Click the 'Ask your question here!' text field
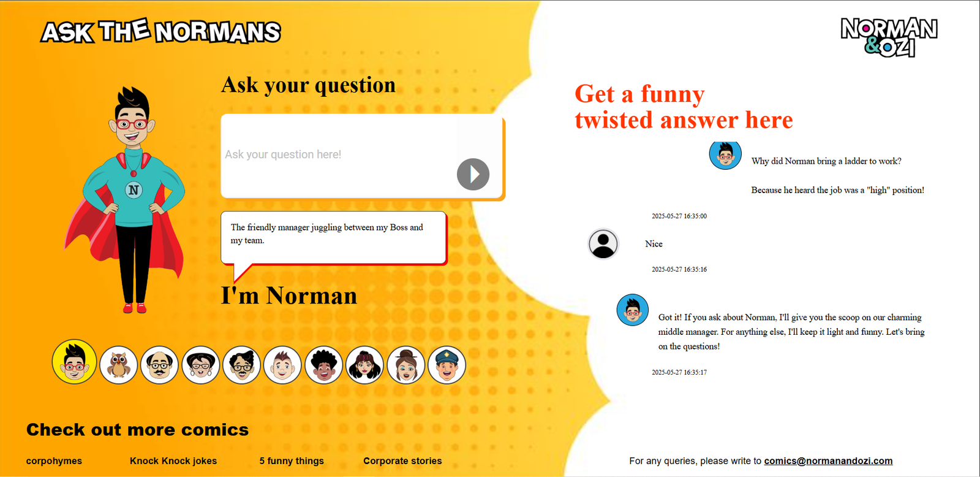The width and height of the screenshot is (980, 477). [x=337, y=155]
